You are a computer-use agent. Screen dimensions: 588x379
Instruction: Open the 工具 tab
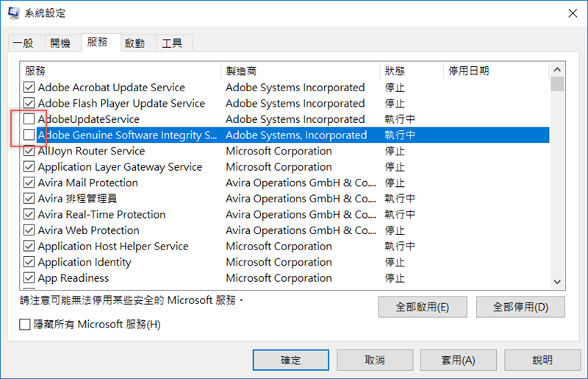coord(172,43)
